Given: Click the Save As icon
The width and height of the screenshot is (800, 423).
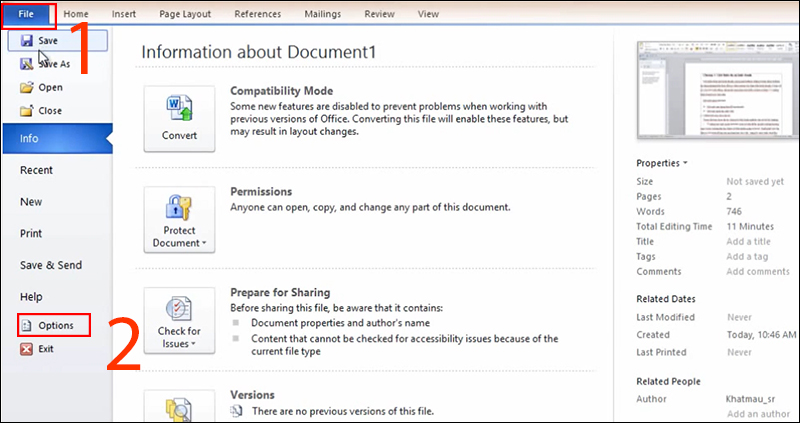Looking at the screenshot, I should 26,64.
